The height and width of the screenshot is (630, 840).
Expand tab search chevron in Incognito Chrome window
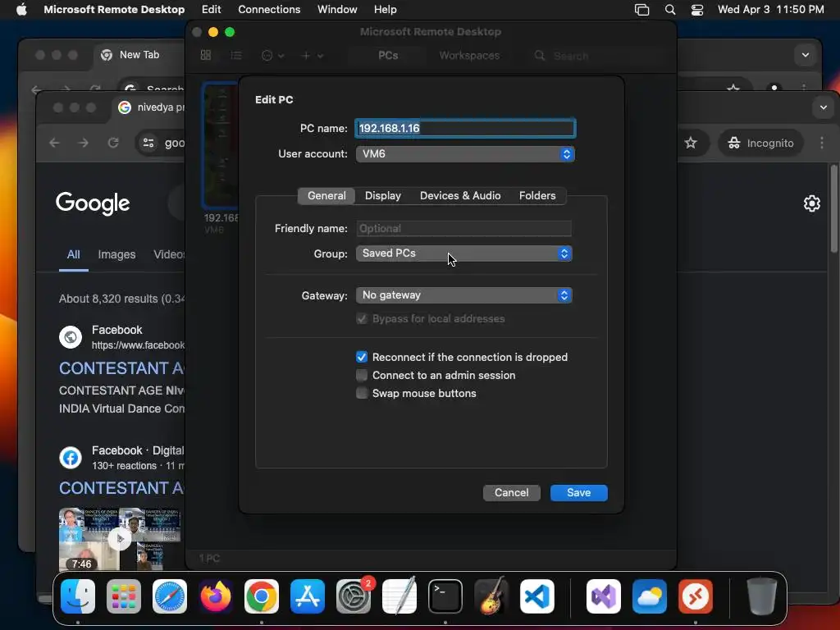824,107
